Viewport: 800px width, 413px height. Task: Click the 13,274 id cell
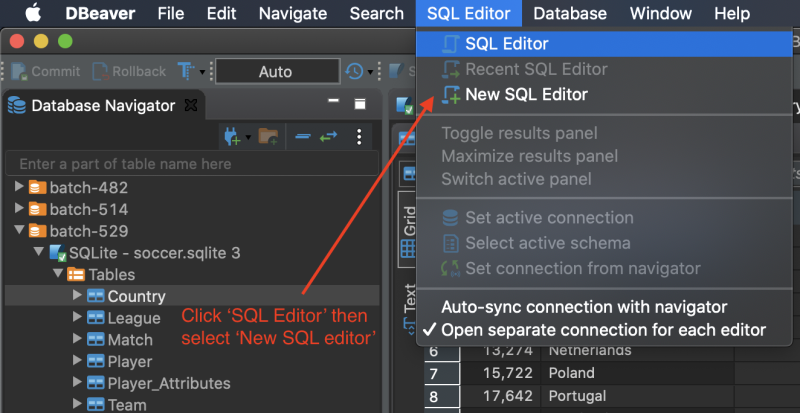[501, 351]
